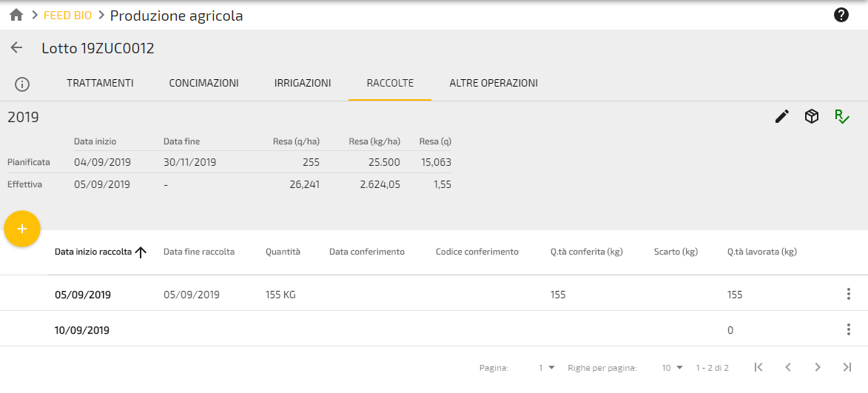Click the home icon in breadcrumb
This screenshot has width=868, height=393.
pos(16,15)
